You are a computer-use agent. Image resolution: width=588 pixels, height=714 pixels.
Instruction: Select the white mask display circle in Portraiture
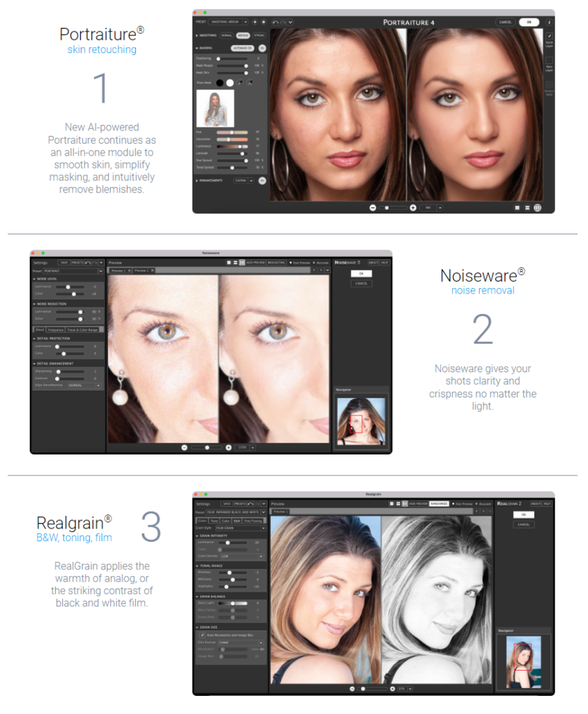[x=230, y=82]
